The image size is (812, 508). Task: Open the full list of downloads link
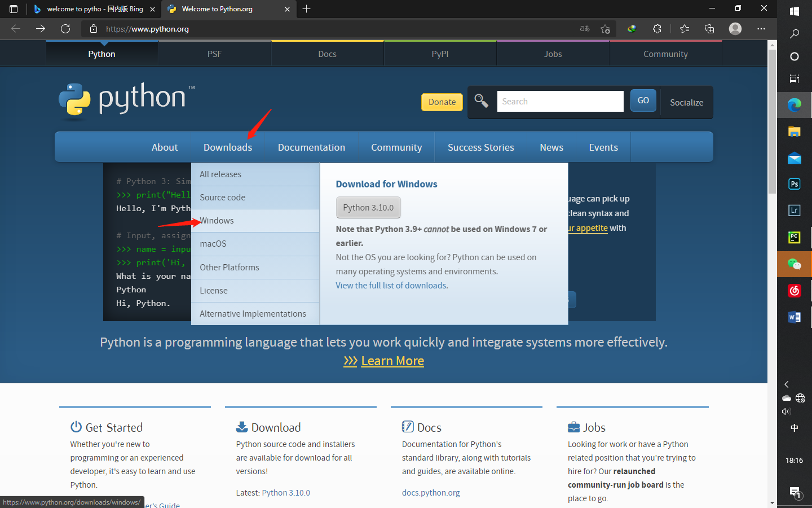pyautogui.click(x=391, y=285)
